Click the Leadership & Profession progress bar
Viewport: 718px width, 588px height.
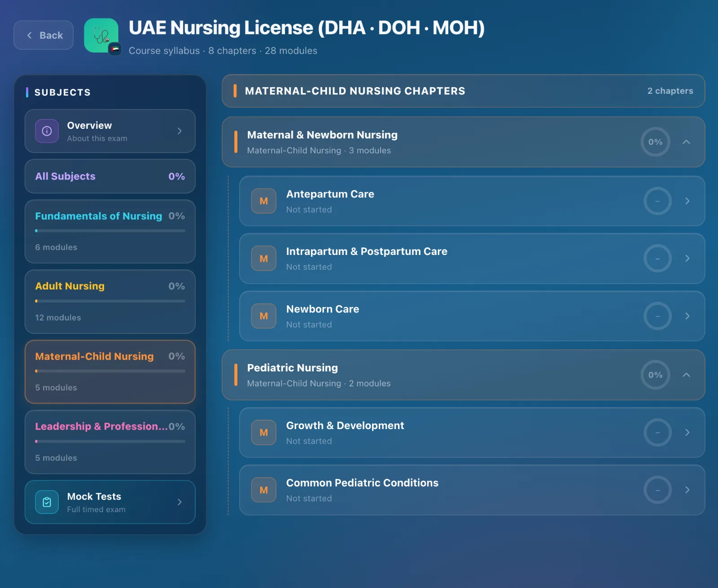point(110,441)
